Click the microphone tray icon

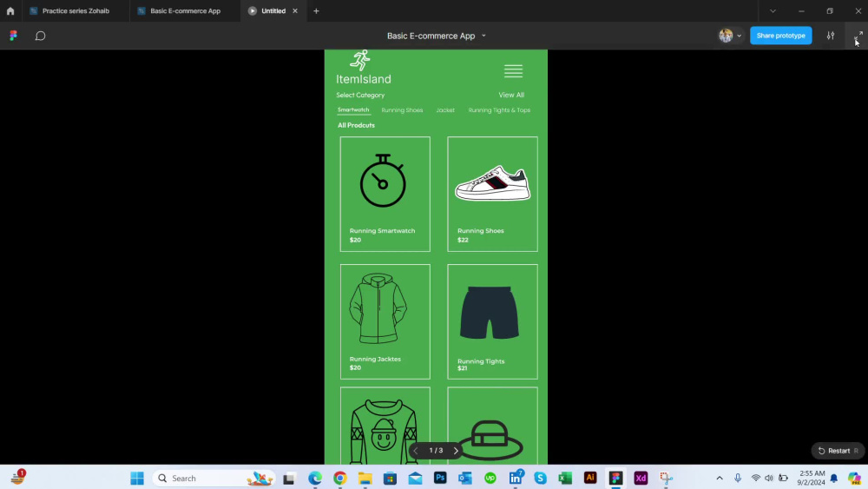738,478
